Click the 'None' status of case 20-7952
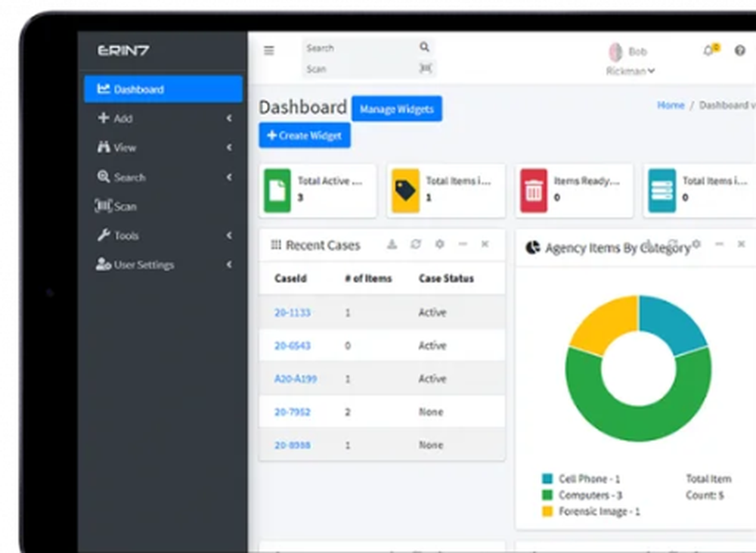 click(431, 412)
